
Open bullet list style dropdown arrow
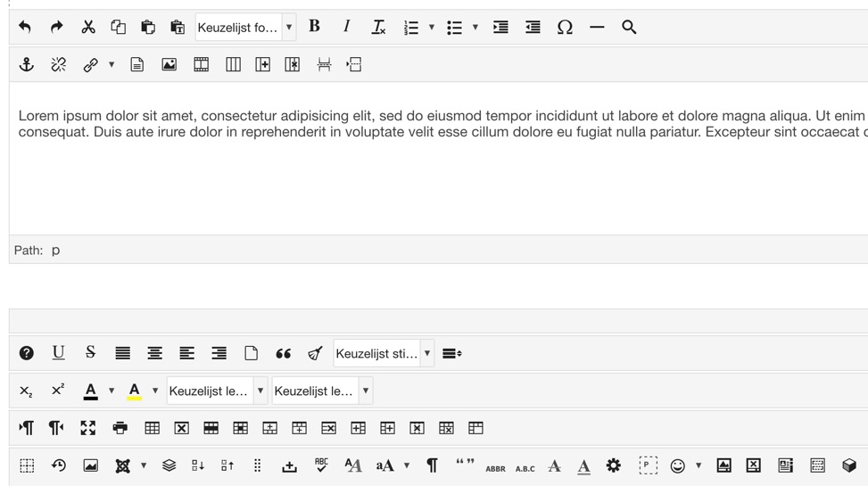[475, 27]
